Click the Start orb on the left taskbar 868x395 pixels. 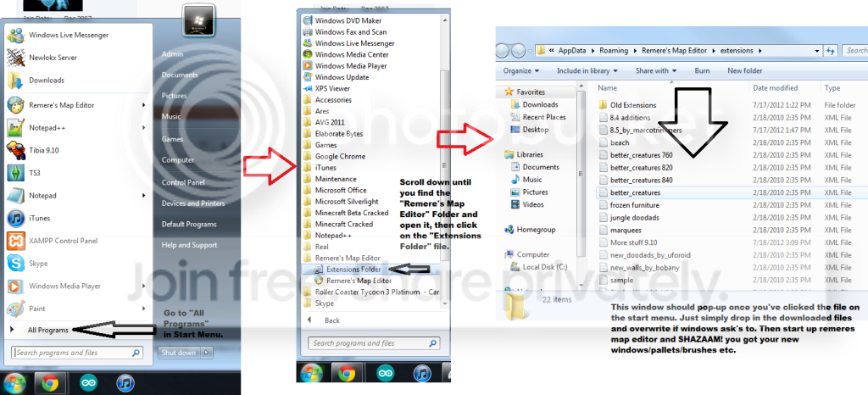(14, 383)
